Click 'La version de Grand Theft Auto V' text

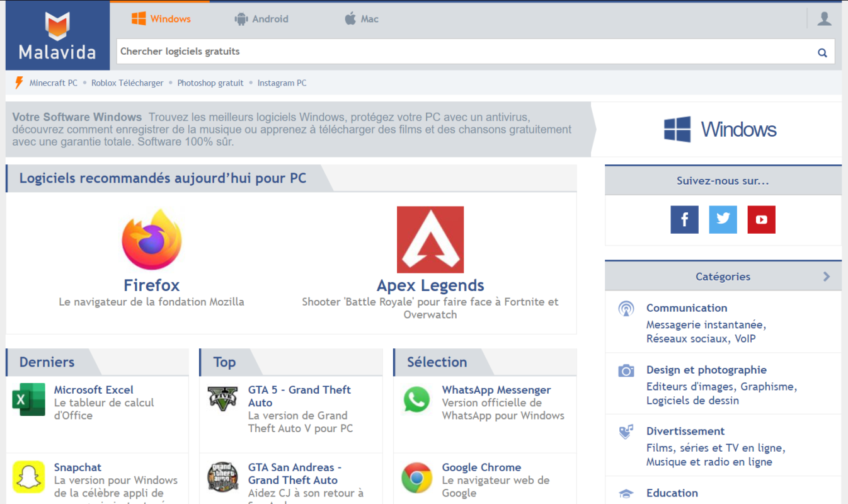coord(301,422)
